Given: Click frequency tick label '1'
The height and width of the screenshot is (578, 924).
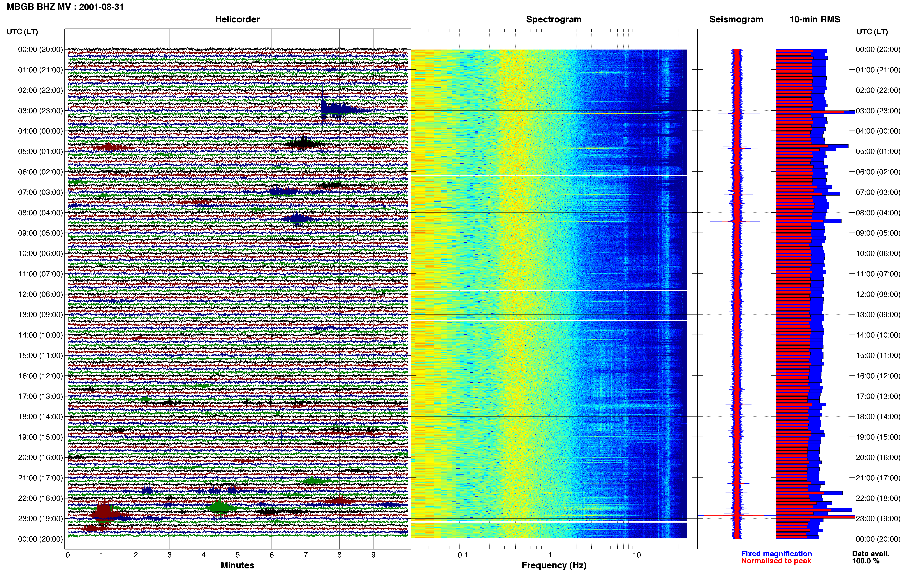Looking at the screenshot, I should click(x=550, y=555).
